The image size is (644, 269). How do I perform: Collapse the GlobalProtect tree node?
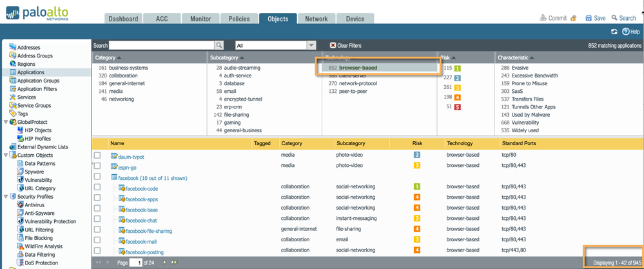pos(6,122)
